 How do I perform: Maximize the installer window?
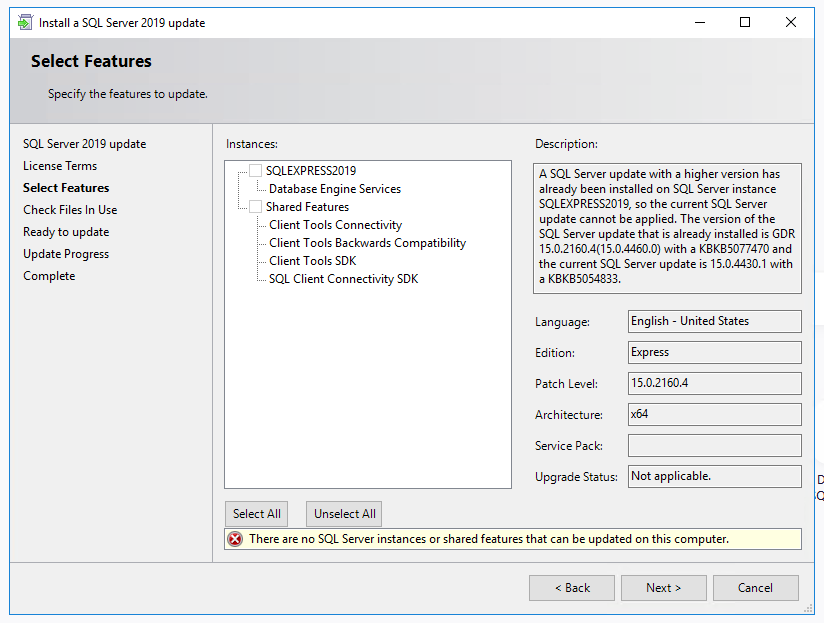tap(745, 23)
